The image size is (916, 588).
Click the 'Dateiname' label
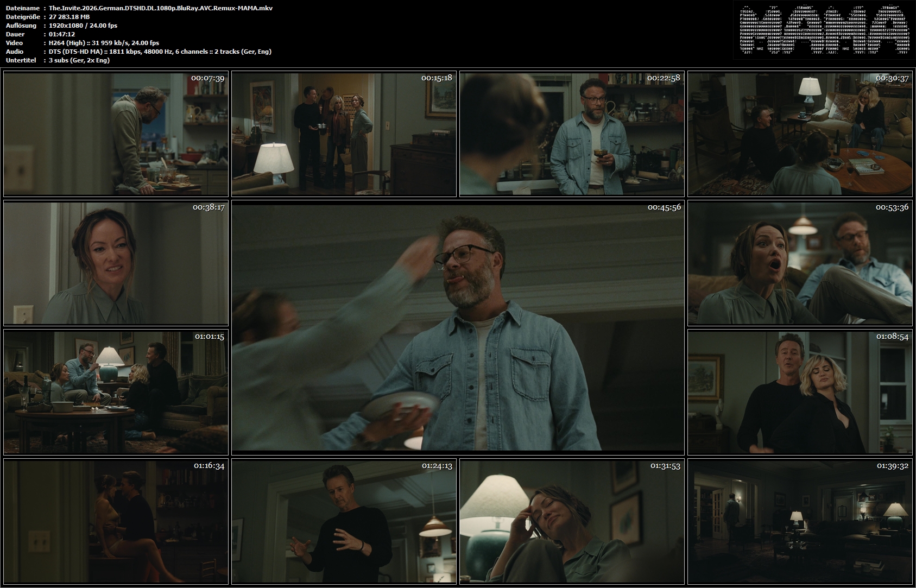point(22,8)
